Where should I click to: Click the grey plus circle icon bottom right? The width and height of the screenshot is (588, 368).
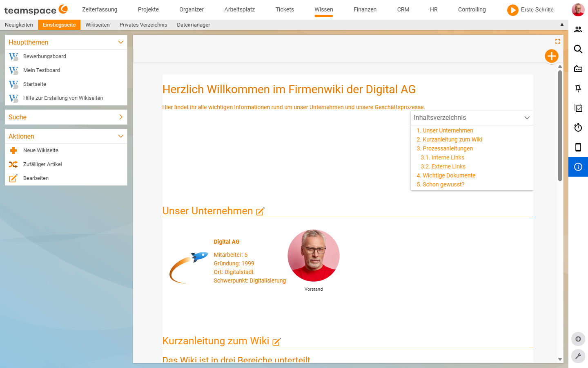[578, 339]
